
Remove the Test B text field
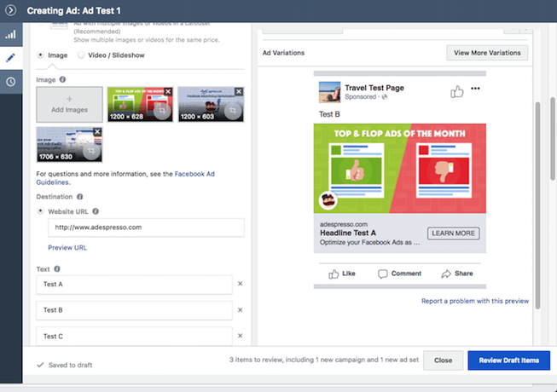click(x=241, y=310)
